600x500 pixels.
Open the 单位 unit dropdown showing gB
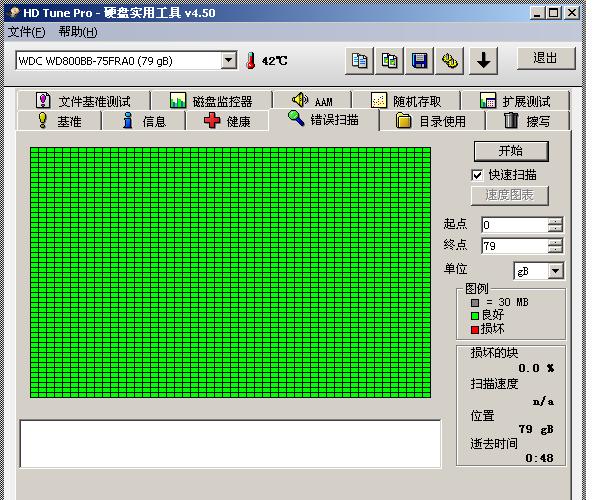(555, 271)
